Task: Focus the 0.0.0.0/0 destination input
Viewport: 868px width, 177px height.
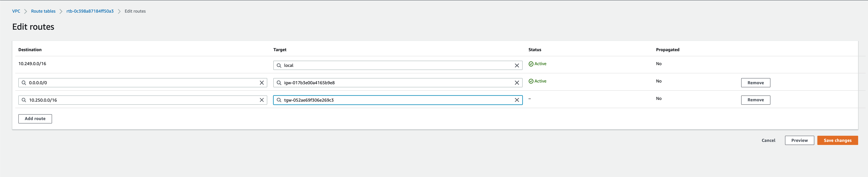Action: pyautogui.click(x=141, y=83)
